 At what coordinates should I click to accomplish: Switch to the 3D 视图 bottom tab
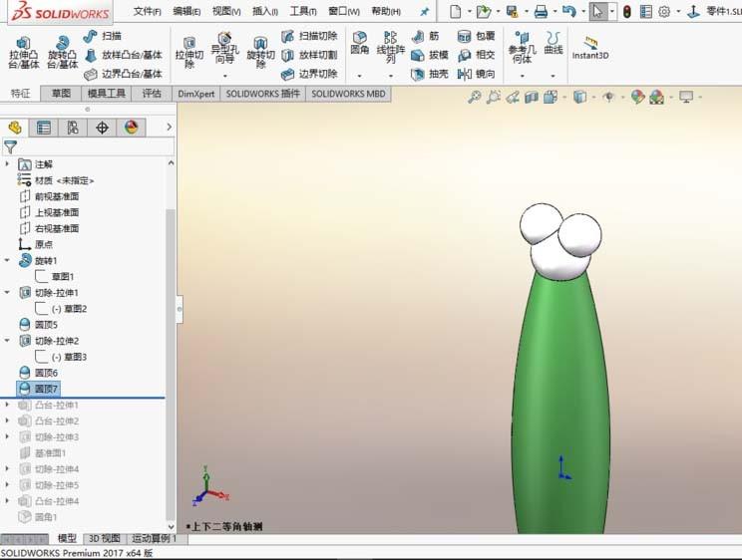coord(104,539)
